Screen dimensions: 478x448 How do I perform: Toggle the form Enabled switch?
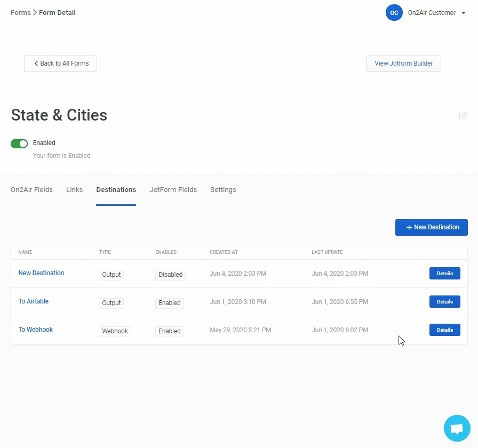(x=19, y=143)
